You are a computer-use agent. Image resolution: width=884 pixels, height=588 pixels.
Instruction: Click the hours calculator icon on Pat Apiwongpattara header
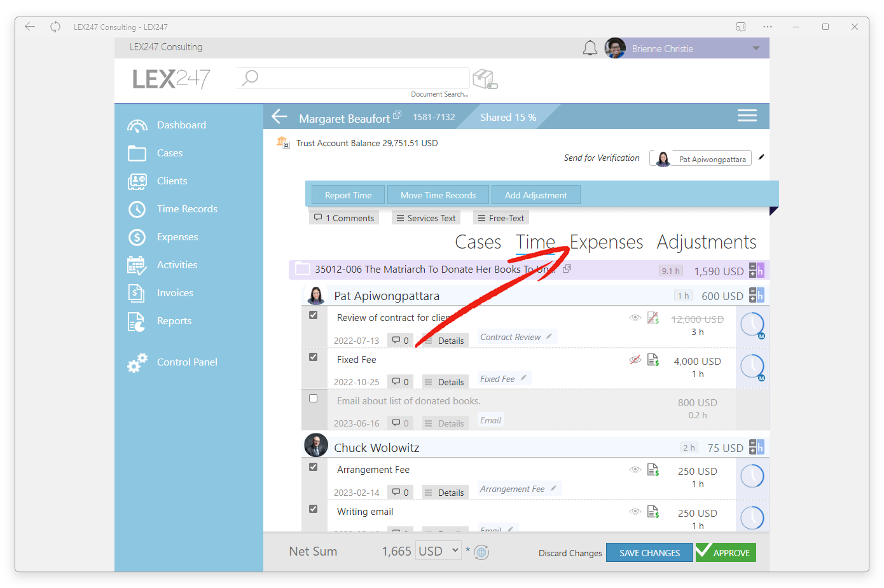pos(756,295)
